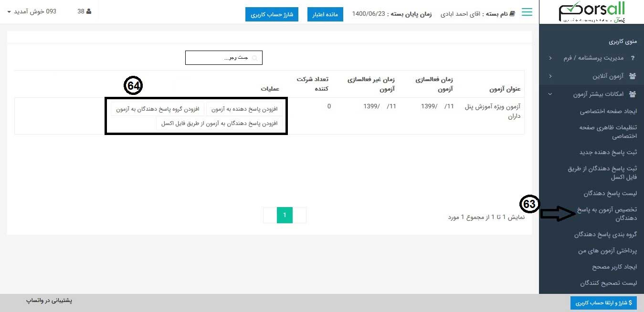The image size is (644, 312).
Task: Open the 093 خوش آمدید user dropdown
Action: tap(32, 11)
